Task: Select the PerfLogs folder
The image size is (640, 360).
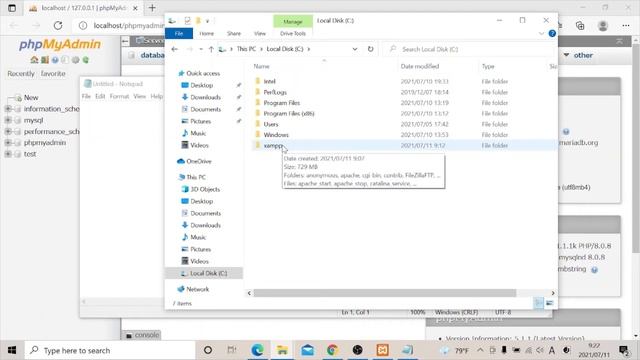Action: coord(275,92)
